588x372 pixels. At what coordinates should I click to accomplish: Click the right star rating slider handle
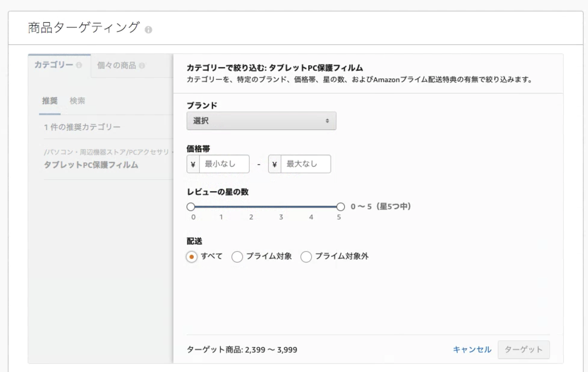pyautogui.click(x=341, y=207)
